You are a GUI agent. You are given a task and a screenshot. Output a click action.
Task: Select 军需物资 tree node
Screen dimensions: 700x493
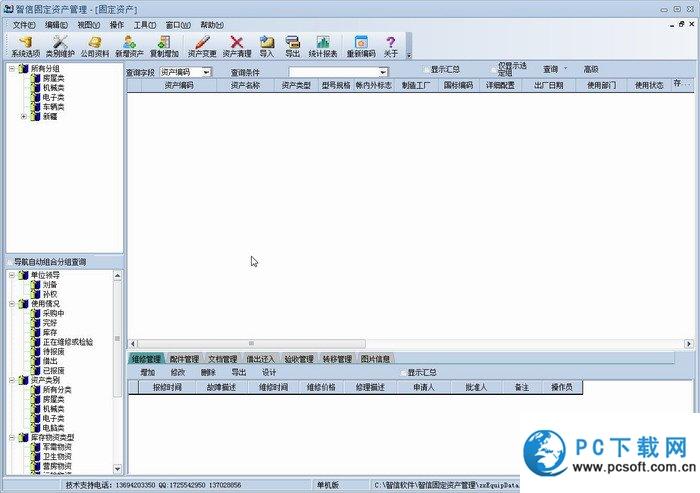coord(57,447)
